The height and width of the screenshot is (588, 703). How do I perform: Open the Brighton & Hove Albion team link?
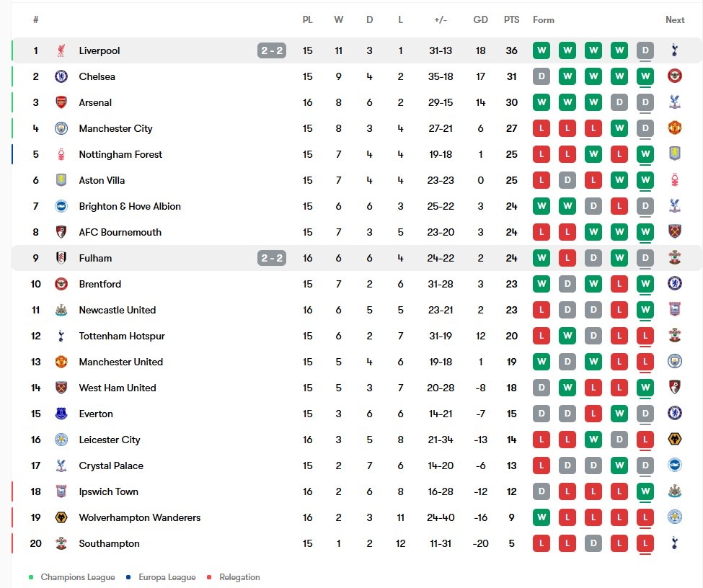pyautogui.click(x=130, y=206)
